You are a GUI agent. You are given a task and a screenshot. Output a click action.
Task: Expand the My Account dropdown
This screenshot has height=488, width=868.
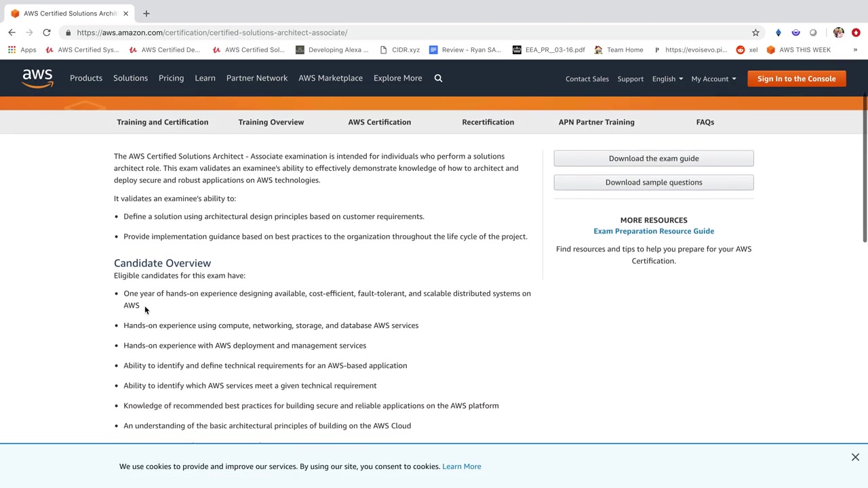point(713,79)
